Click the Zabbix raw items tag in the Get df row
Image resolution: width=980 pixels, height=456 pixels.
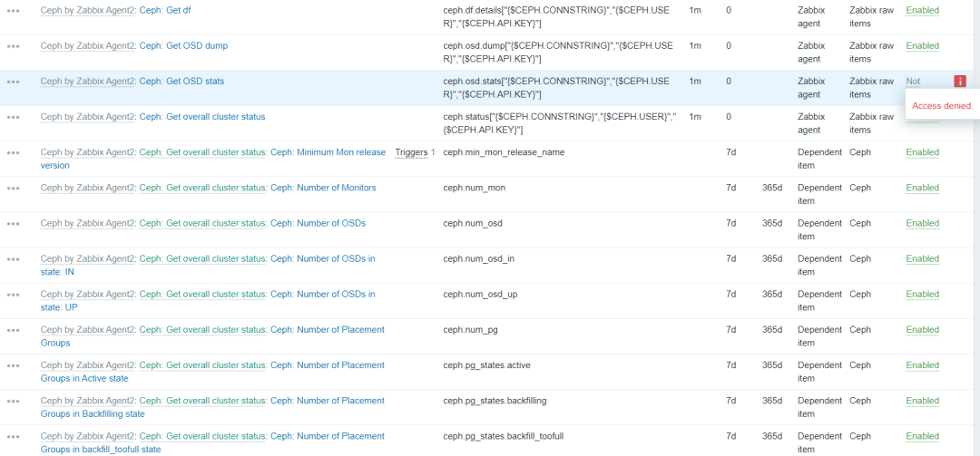click(x=871, y=17)
